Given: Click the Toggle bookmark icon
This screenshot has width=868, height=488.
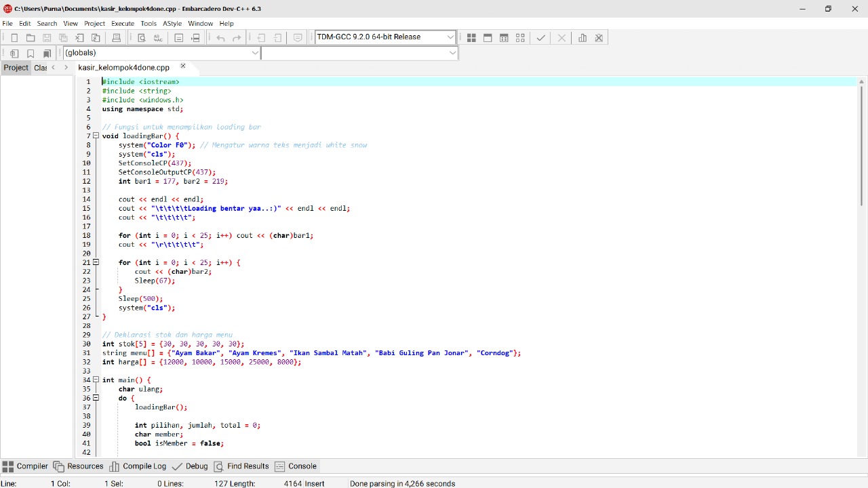Looking at the screenshot, I should (31, 54).
